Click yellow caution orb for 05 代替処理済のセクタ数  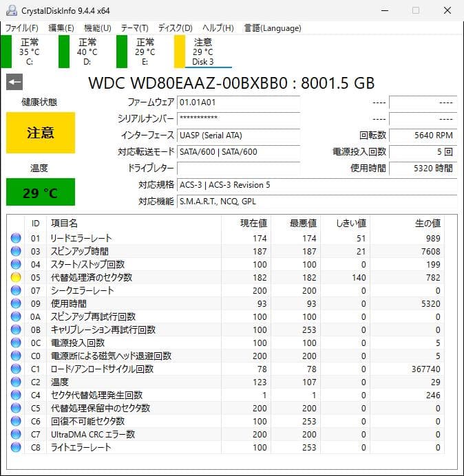click(16, 277)
